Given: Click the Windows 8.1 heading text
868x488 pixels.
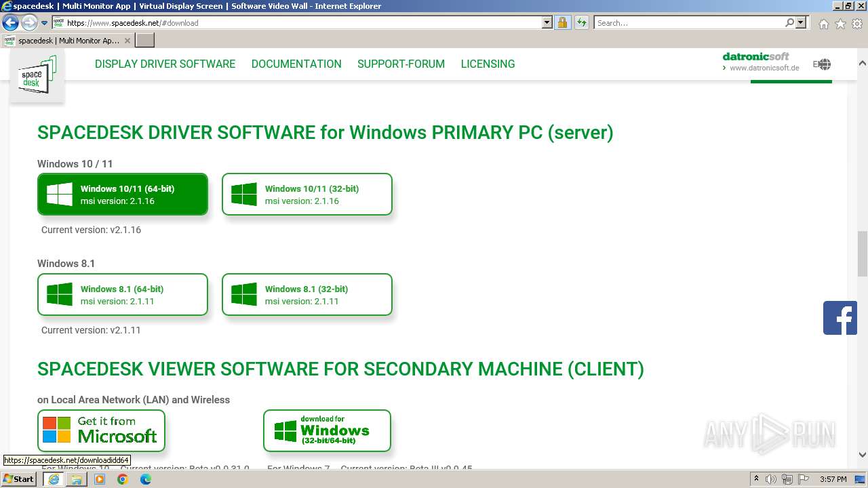Looking at the screenshot, I should point(66,264).
